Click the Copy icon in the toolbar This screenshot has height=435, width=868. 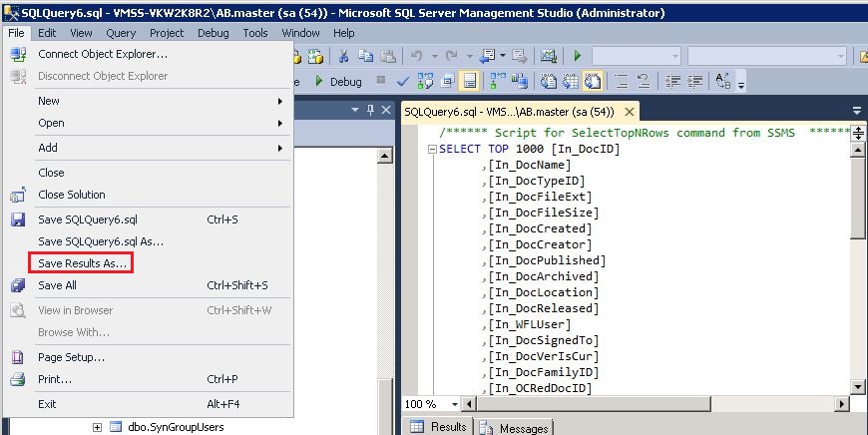tap(365, 56)
